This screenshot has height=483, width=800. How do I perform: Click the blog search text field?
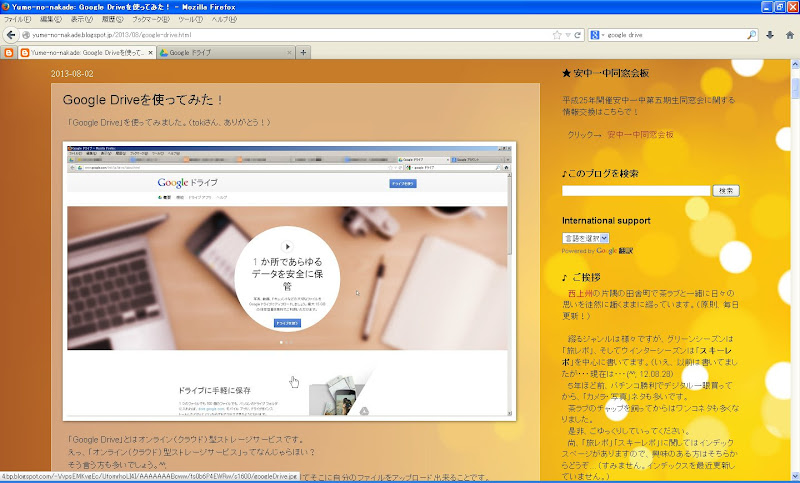click(636, 191)
